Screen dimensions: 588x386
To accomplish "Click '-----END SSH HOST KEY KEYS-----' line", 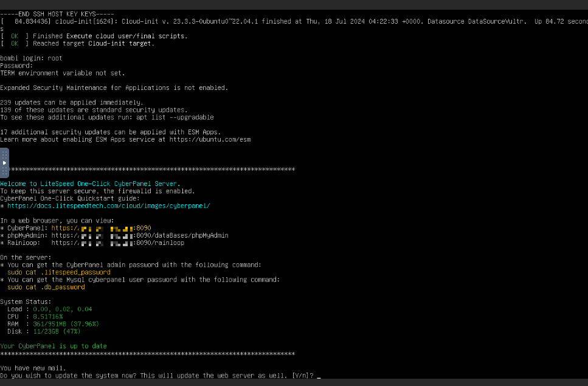I will [57, 14].
